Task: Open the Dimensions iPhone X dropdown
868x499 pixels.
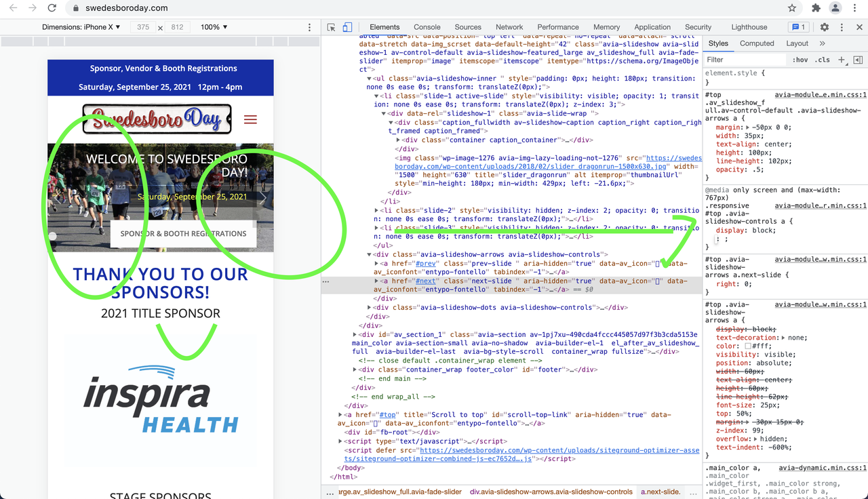Action: point(81,27)
